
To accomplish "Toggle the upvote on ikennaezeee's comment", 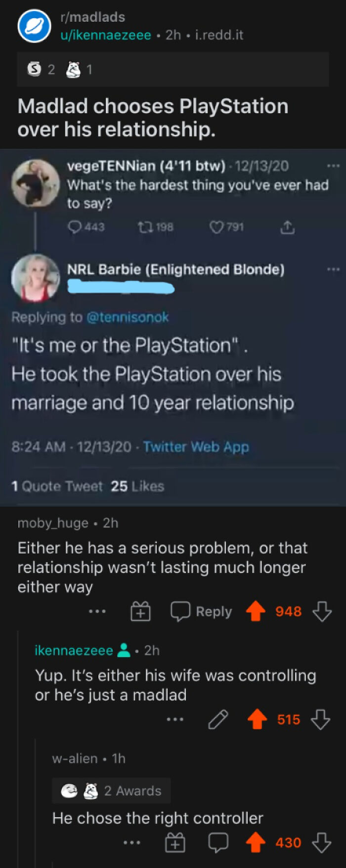I will pyautogui.click(x=257, y=720).
